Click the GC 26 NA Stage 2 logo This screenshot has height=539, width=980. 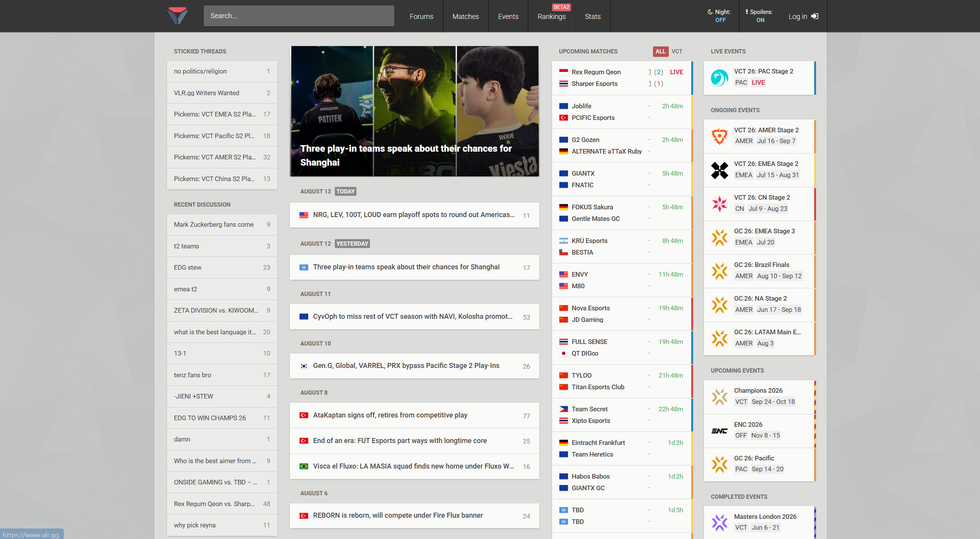click(719, 305)
